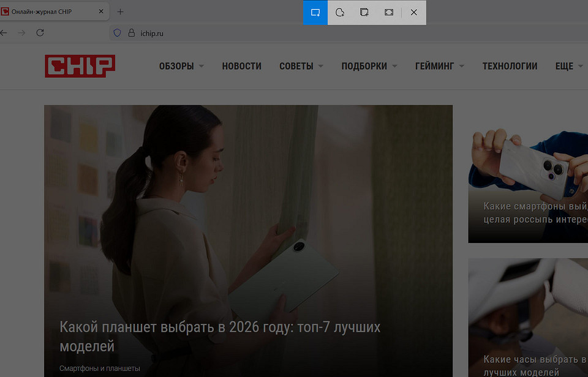The width and height of the screenshot is (588, 377).
Task: Open the НОВОСТИ section
Action: pyautogui.click(x=241, y=66)
